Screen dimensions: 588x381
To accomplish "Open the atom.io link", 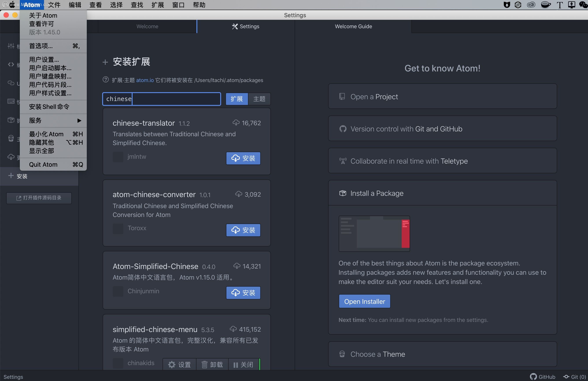I will (x=145, y=80).
